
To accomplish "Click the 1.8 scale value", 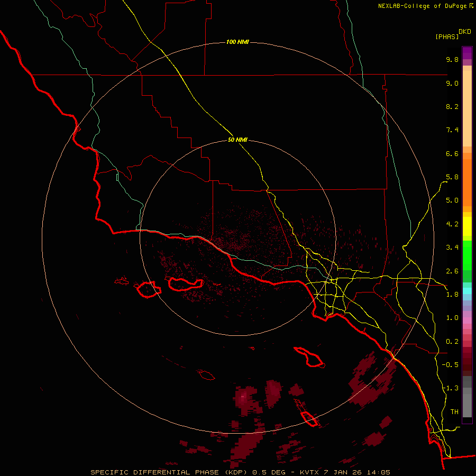I will (452, 295).
